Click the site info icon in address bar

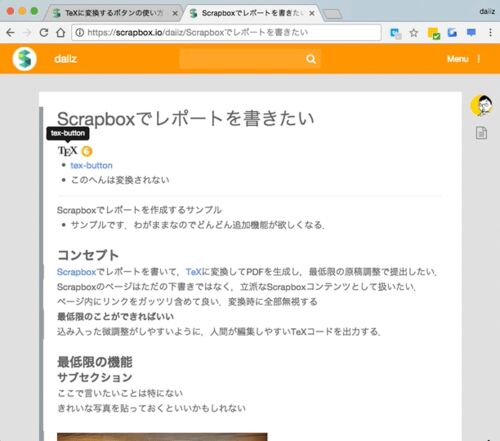coord(79,32)
